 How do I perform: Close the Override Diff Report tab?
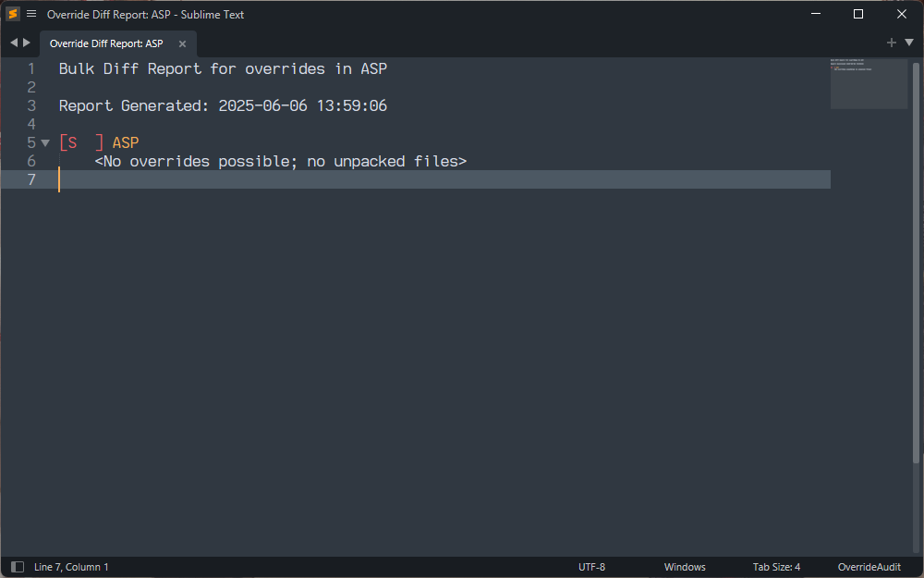pos(182,43)
